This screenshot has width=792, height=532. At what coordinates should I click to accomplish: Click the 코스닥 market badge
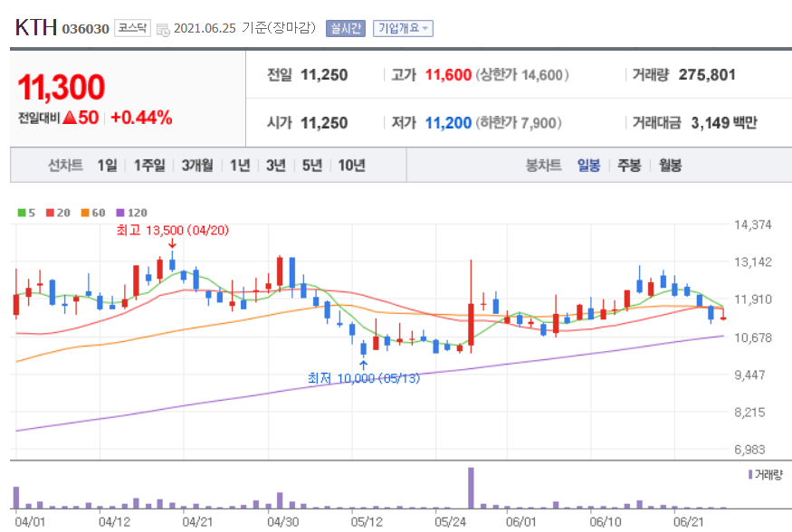coord(132,28)
